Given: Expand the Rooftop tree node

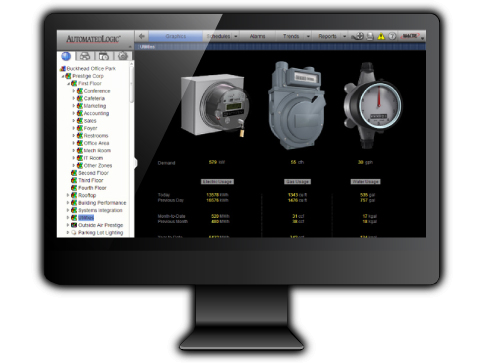Looking at the screenshot, I should click(68, 195).
